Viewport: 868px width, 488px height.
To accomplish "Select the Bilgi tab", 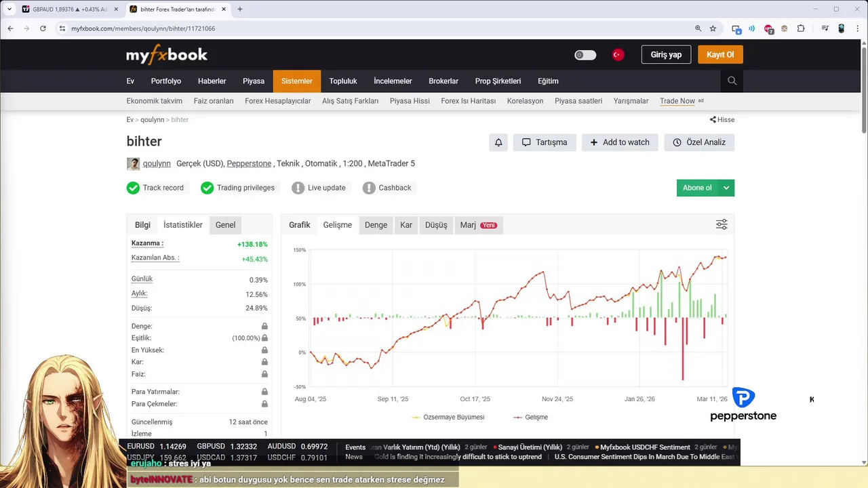I will [142, 225].
